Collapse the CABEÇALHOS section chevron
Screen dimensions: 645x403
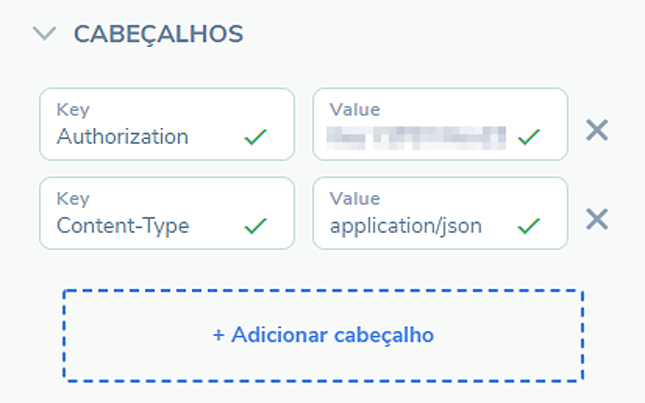[x=44, y=34]
